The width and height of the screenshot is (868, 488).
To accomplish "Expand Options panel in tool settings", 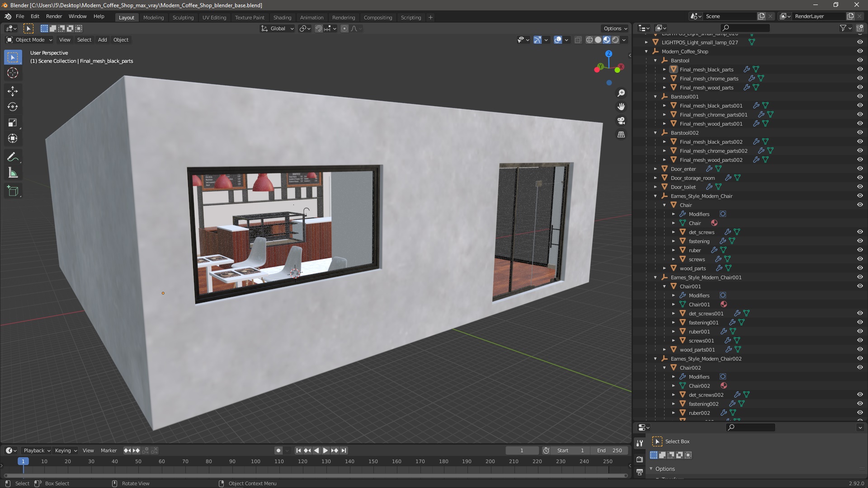I will [x=665, y=469].
